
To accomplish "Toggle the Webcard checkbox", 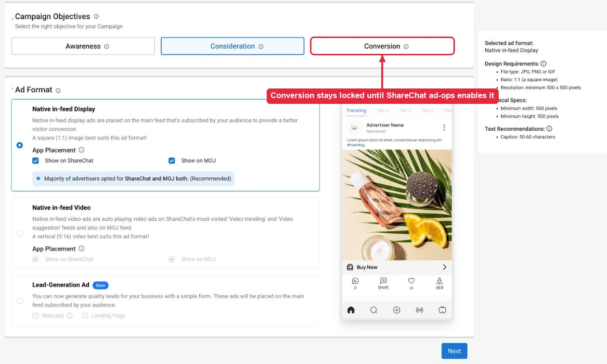I will 36,316.
